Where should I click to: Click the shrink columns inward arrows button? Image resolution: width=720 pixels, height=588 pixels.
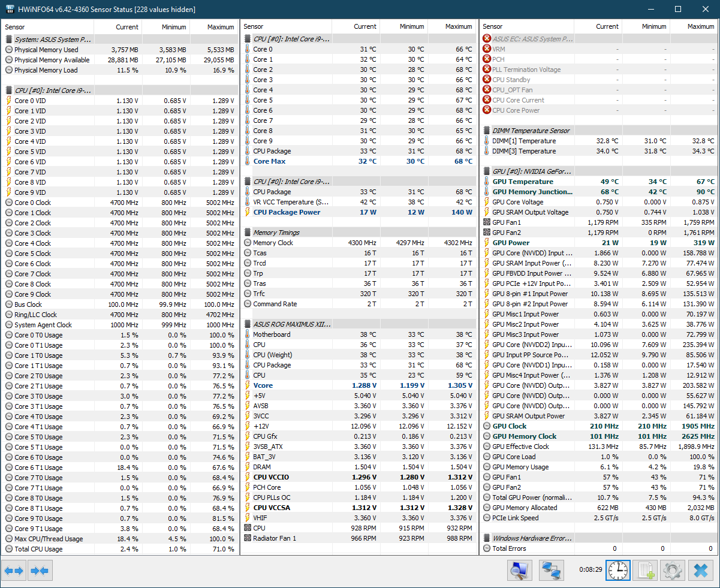[40, 571]
